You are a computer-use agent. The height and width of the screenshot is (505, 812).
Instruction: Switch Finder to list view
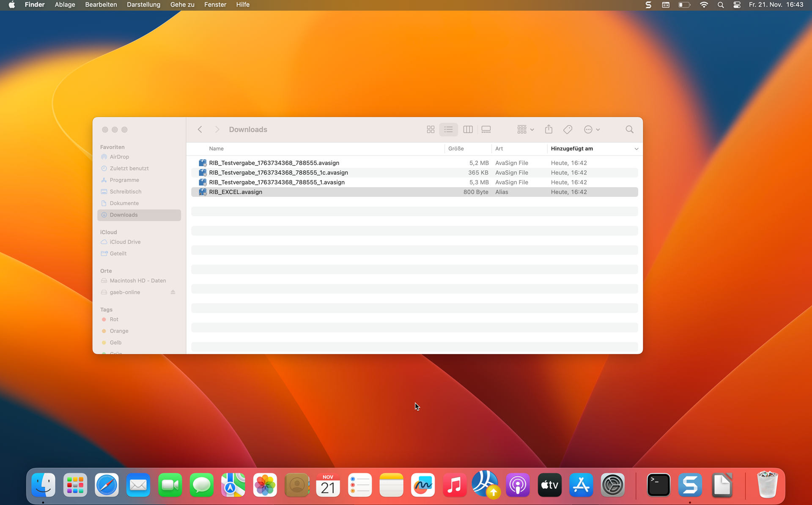(x=449, y=130)
